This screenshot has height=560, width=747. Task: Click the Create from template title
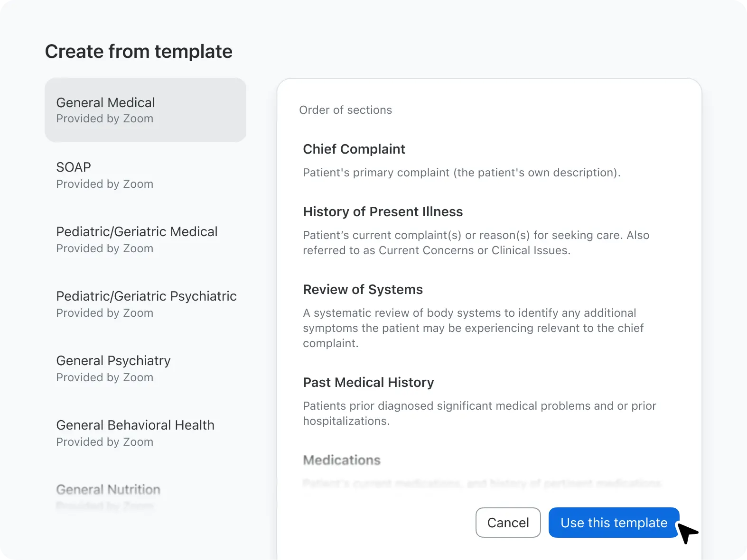click(139, 52)
